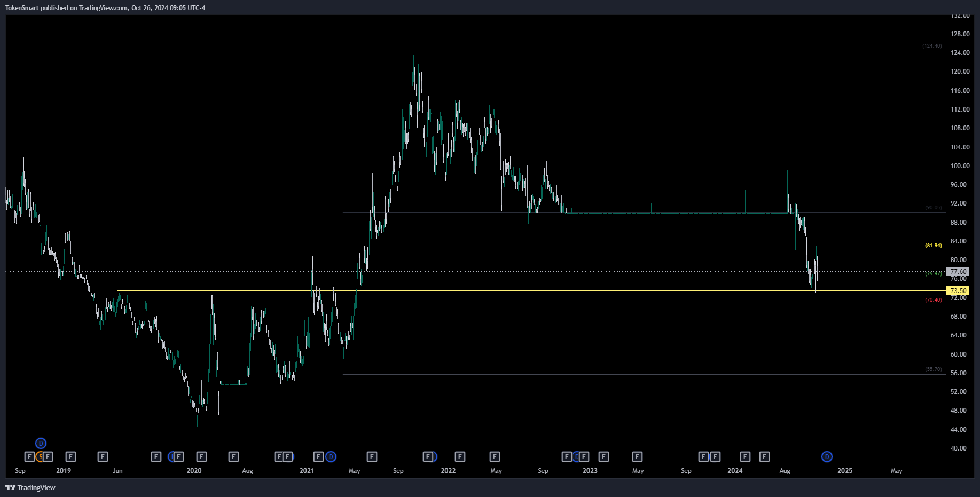The width and height of the screenshot is (980, 497).
Task: Click the 2020 label on the time axis
Action: (194, 471)
